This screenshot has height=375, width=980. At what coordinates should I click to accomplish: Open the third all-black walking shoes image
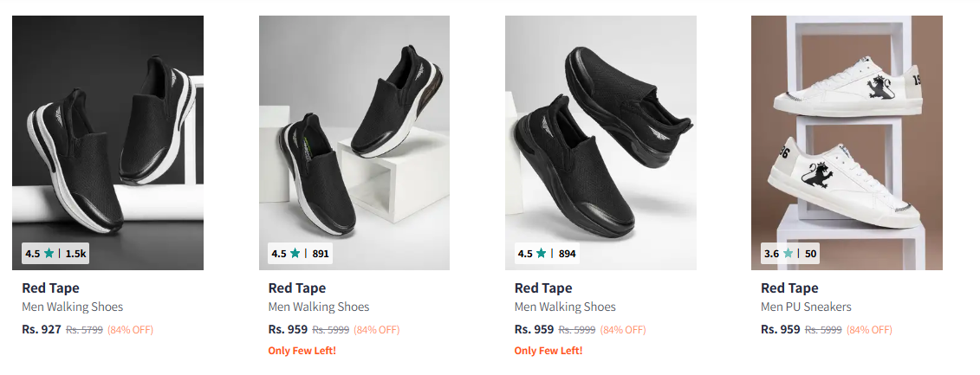[600, 130]
